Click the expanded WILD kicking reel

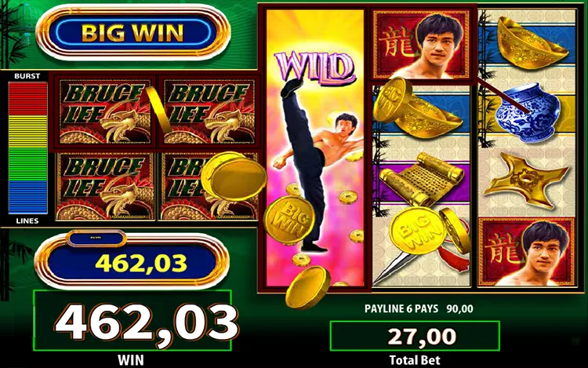pos(314,149)
